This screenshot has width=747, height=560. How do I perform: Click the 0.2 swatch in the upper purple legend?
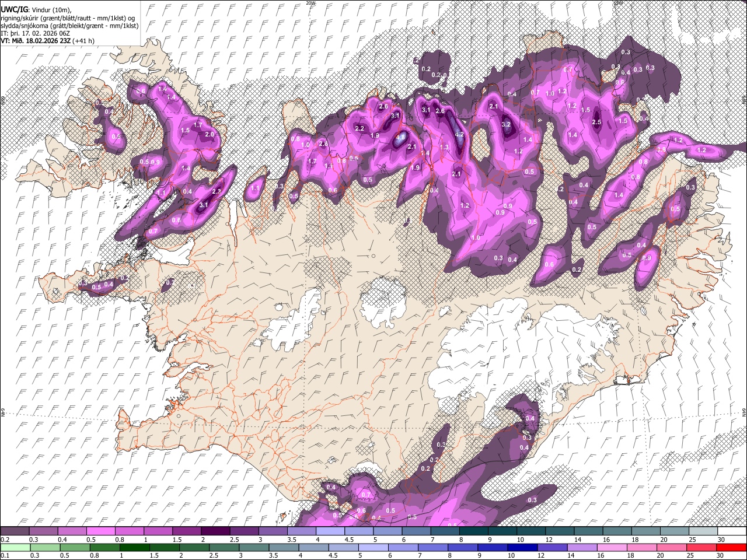click(x=15, y=531)
